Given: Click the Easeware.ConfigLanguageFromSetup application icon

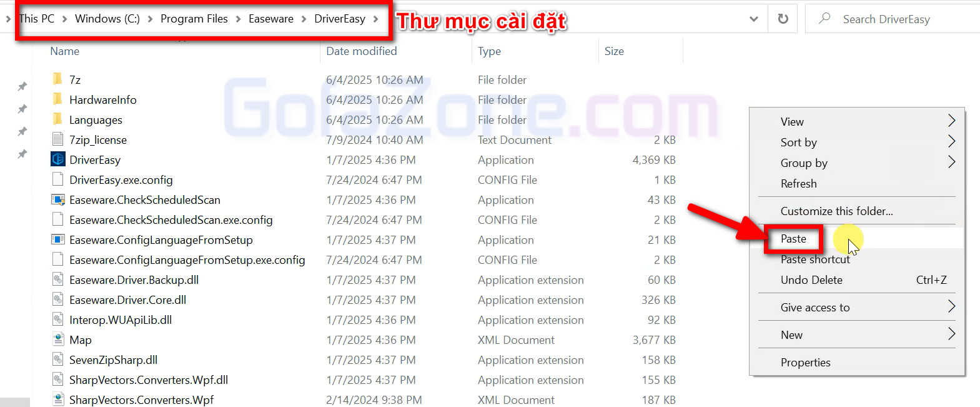Looking at the screenshot, I should pos(57,240).
